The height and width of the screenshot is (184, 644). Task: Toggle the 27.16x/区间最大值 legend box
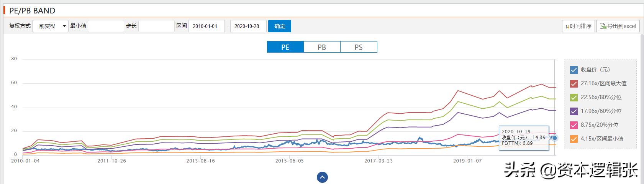pos(574,84)
